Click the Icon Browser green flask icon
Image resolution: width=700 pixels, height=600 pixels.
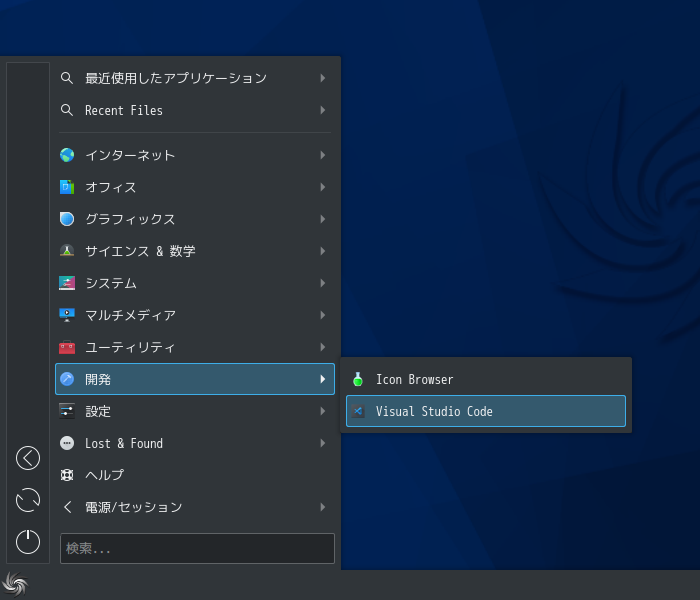[358, 379]
